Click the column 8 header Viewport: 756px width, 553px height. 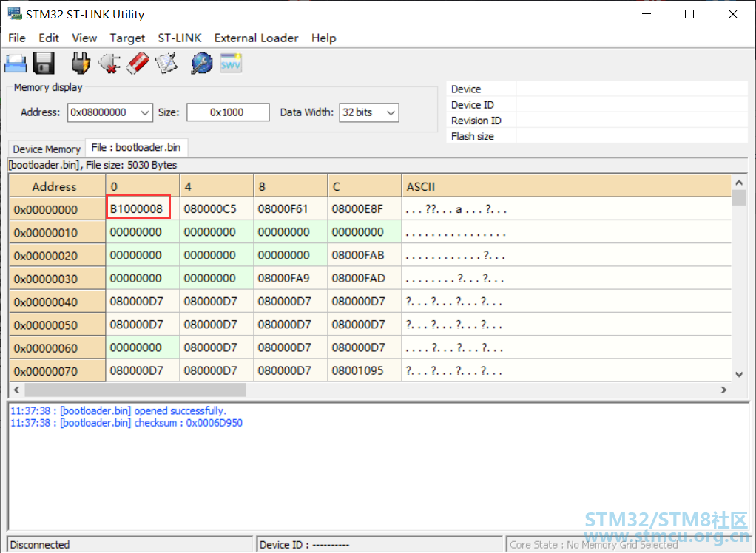290,186
